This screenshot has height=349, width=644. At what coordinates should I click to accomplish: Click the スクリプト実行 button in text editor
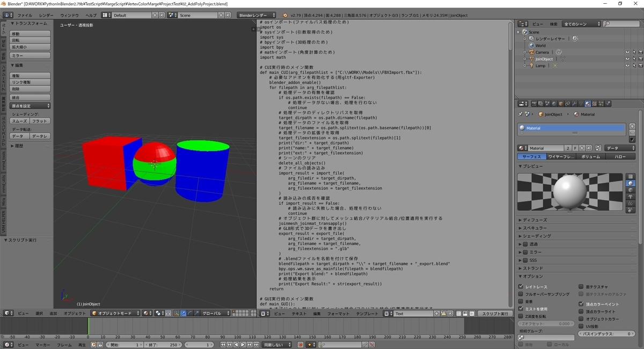[x=494, y=314]
